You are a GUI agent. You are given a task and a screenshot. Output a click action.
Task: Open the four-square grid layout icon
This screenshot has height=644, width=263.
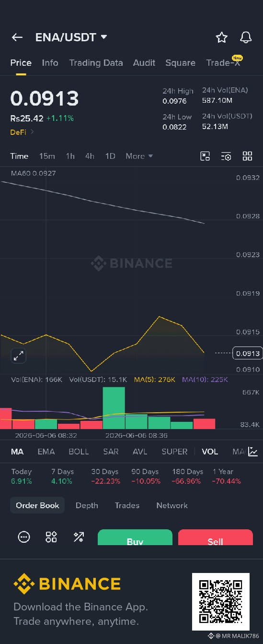click(x=247, y=156)
